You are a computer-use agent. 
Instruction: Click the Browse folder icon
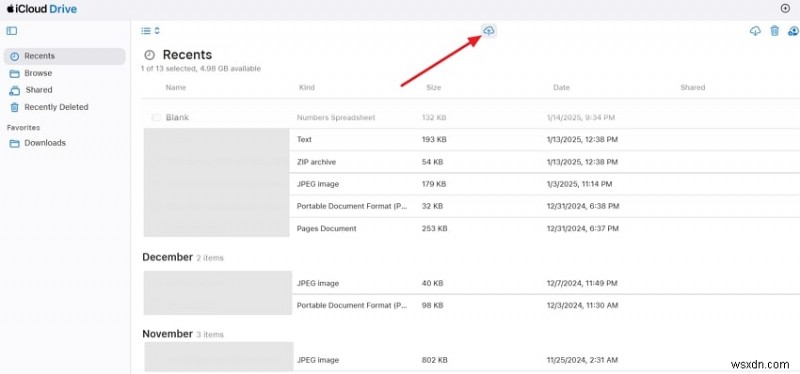[x=14, y=73]
